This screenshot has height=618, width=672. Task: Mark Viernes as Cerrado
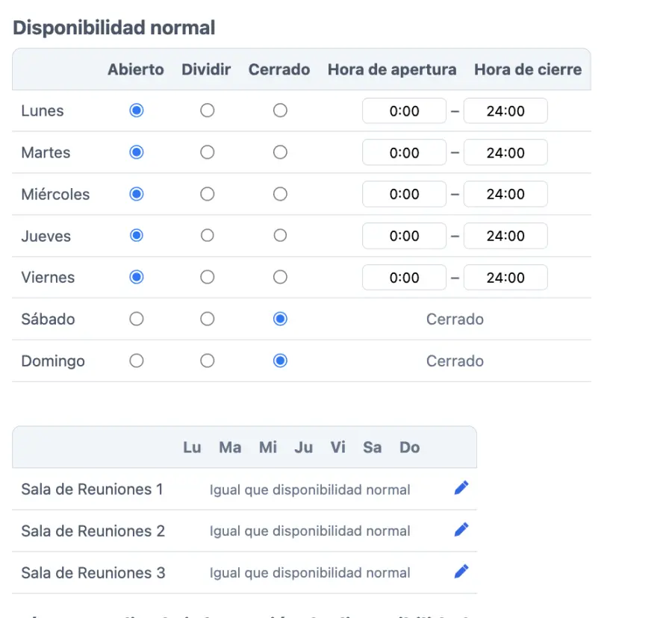(x=280, y=277)
